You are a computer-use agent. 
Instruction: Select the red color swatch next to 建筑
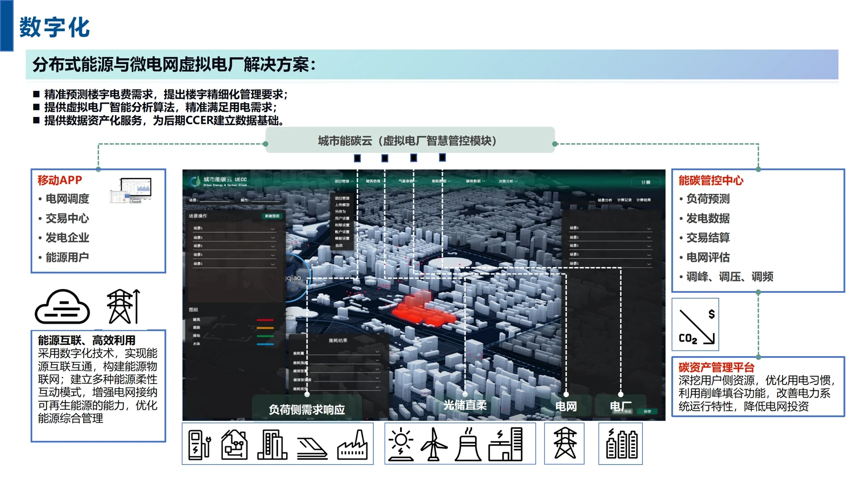tap(264, 321)
